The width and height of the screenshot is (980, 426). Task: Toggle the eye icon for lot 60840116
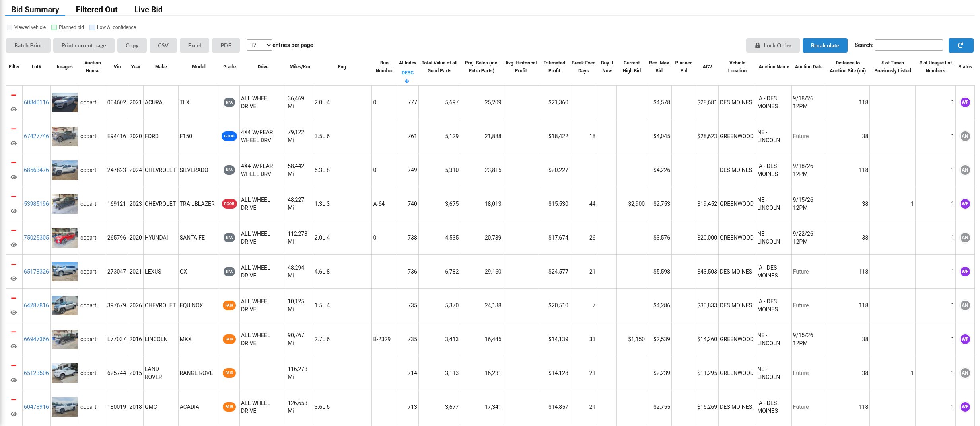pyautogui.click(x=14, y=109)
